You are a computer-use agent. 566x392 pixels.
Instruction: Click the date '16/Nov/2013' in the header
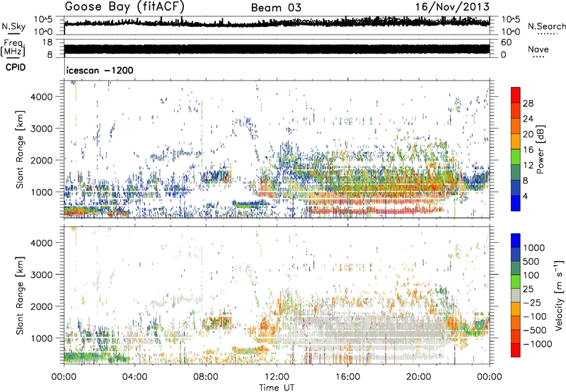(x=452, y=6)
